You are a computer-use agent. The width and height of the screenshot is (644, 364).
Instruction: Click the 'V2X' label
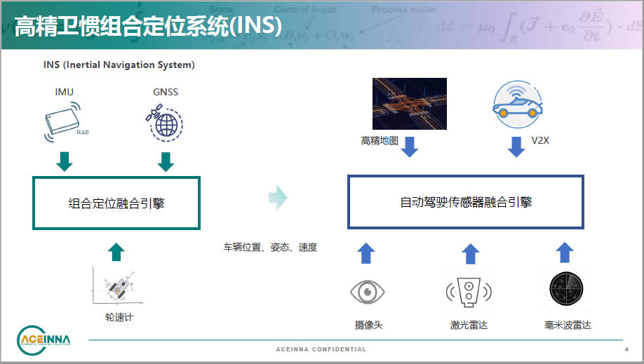(540, 140)
